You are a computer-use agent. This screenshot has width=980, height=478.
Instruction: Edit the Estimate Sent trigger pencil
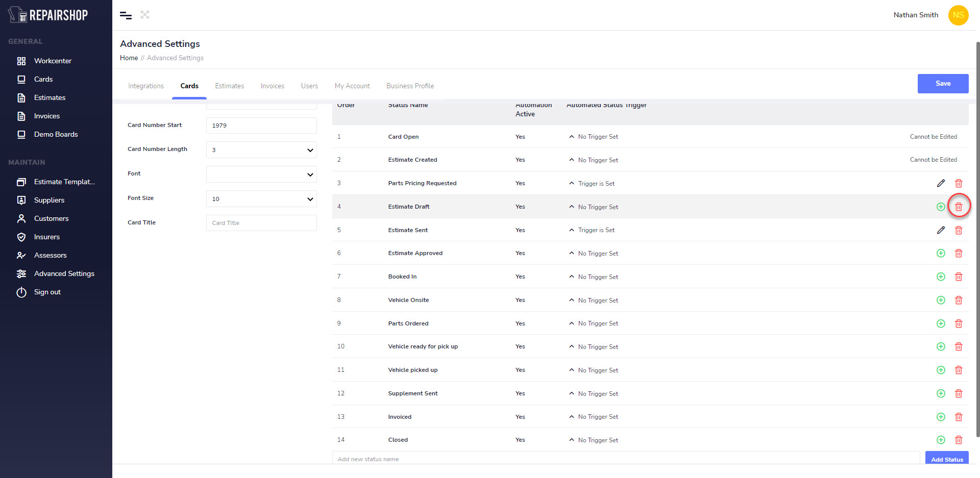[x=941, y=230]
